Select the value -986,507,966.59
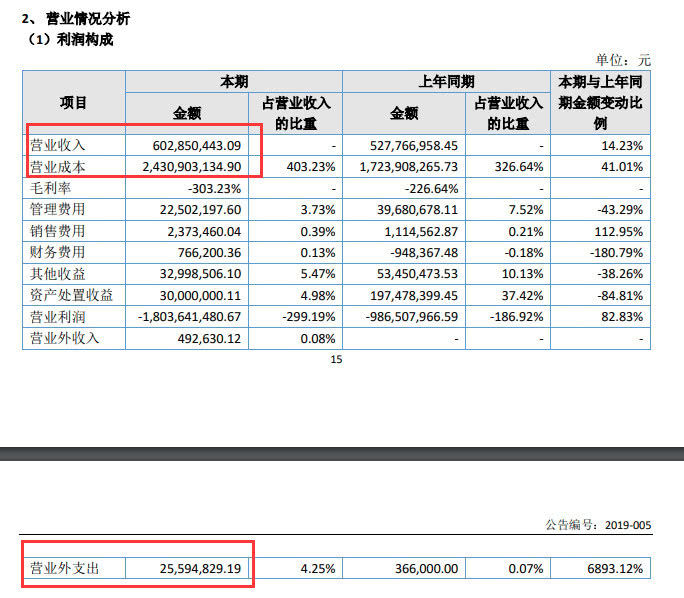This screenshot has width=684, height=598. (412, 317)
